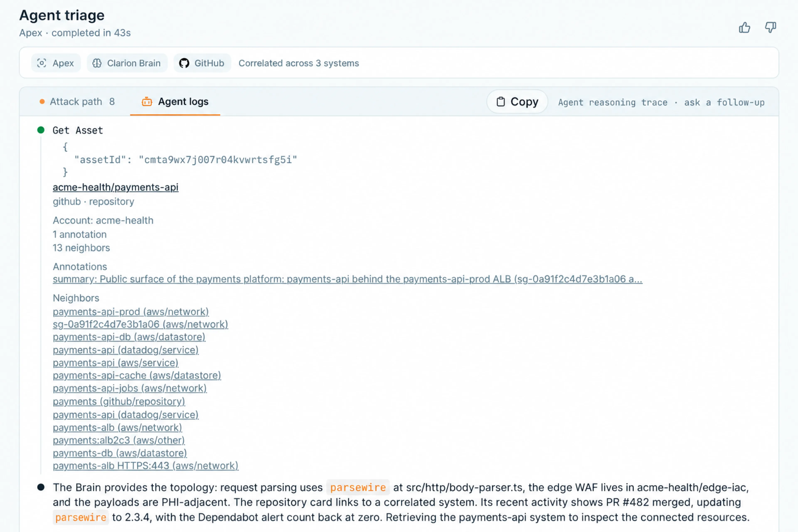The image size is (798, 532).
Task: Select the GitHub system chip
Action: [x=202, y=63]
